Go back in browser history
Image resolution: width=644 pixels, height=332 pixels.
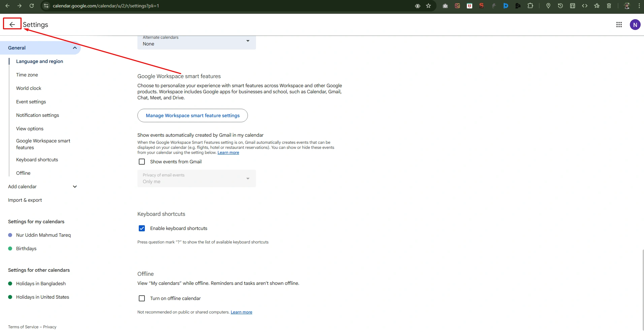pos(7,6)
